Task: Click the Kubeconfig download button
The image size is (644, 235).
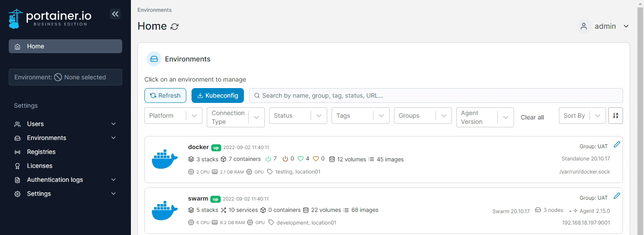Action: click(218, 95)
